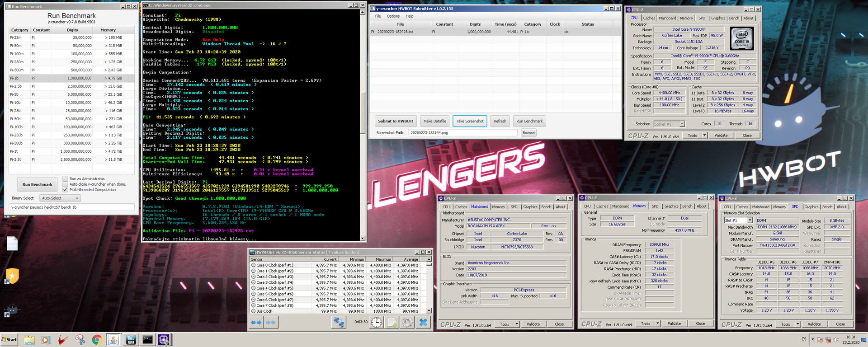Click Validate in top CPU-Z window
Screen dimensions: 868x347
pyautogui.click(x=721, y=136)
